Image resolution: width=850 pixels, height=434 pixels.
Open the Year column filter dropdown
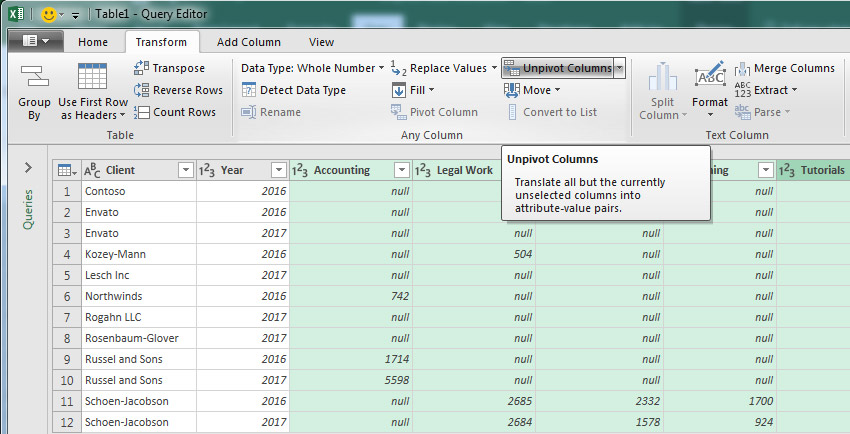[279, 170]
